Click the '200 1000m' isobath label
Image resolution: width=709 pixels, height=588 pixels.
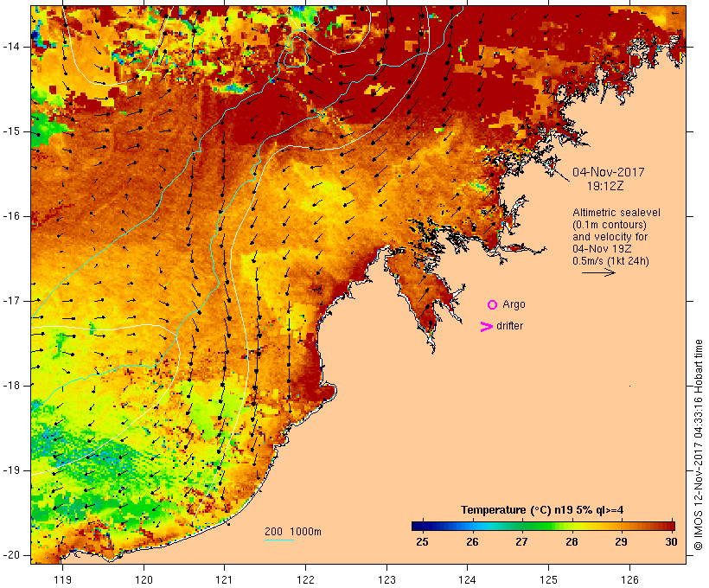click(x=293, y=532)
